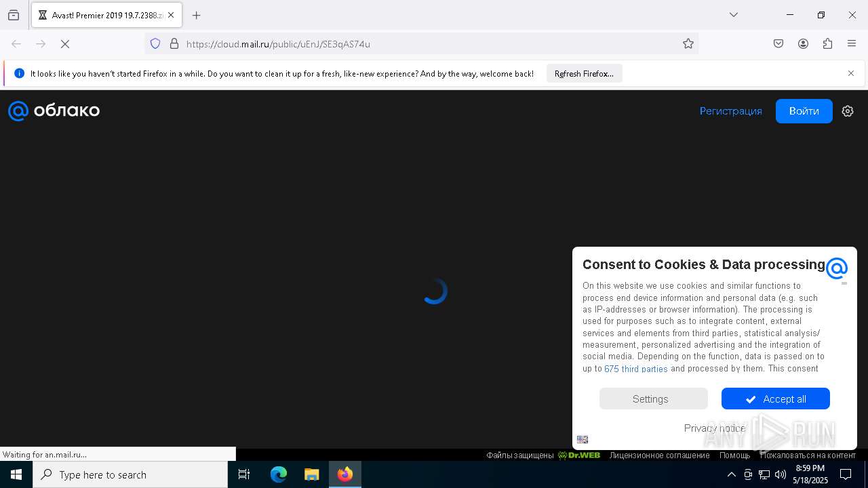Open the Save to Pocket icon
868x488 pixels.
coord(778,44)
